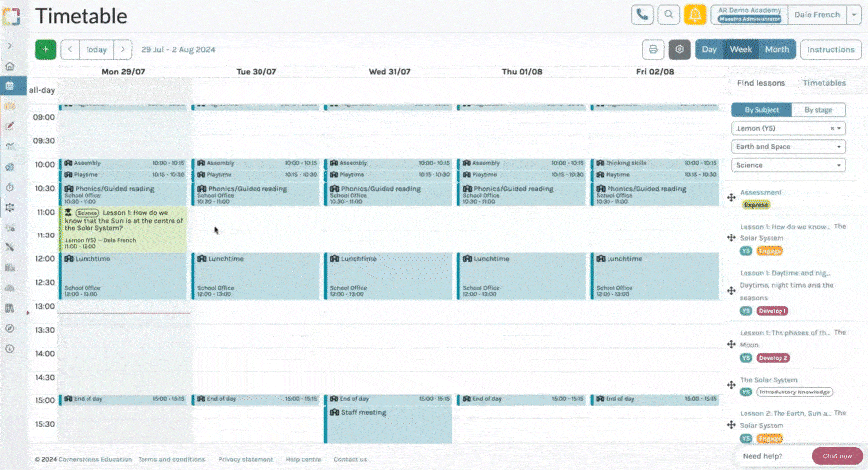Open timetable settings gear icon
The height and width of the screenshot is (470, 868).
pyautogui.click(x=679, y=49)
